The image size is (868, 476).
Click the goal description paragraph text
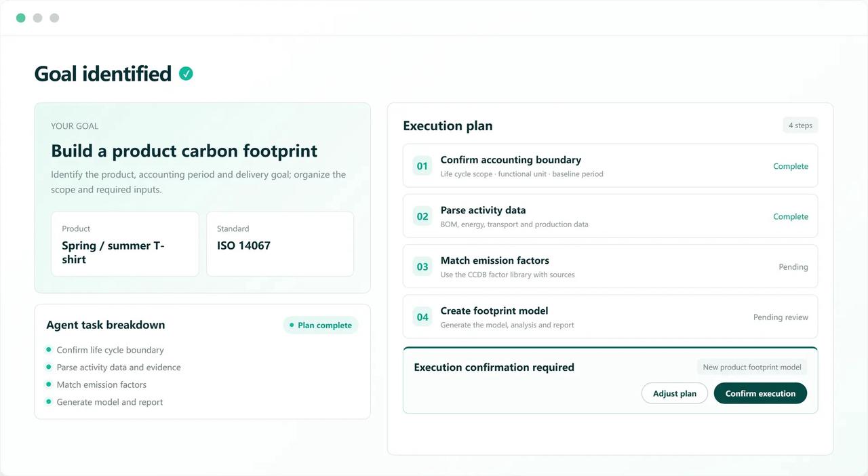(199, 182)
